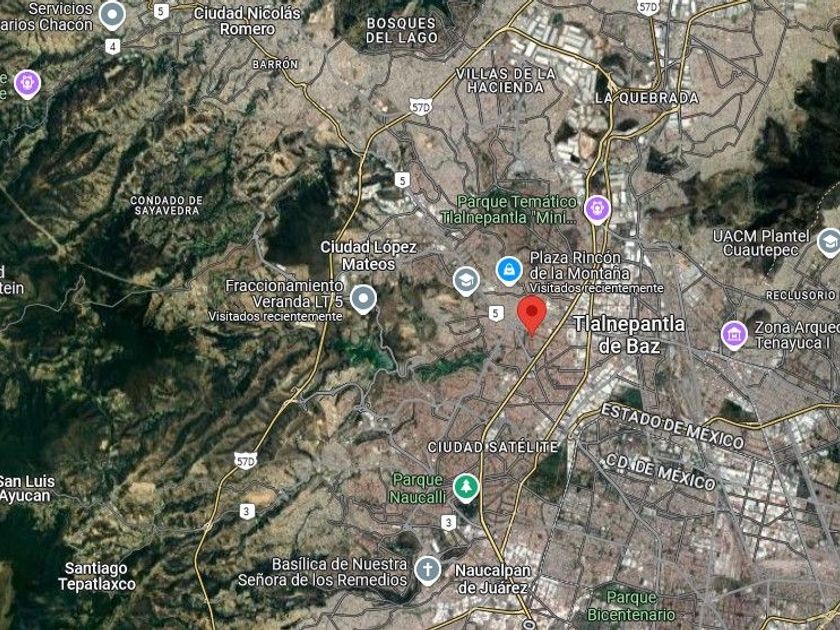Image resolution: width=840 pixels, height=630 pixels.
Task: Click route 5 shield beside red pin
Action: [496, 313]
